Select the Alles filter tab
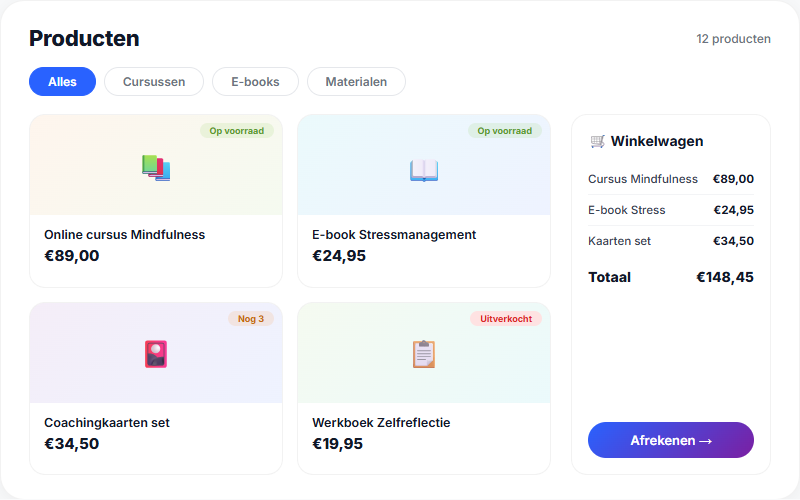This screenshot has height=500, width=800. pyautogui.click(x=62, y=82)
